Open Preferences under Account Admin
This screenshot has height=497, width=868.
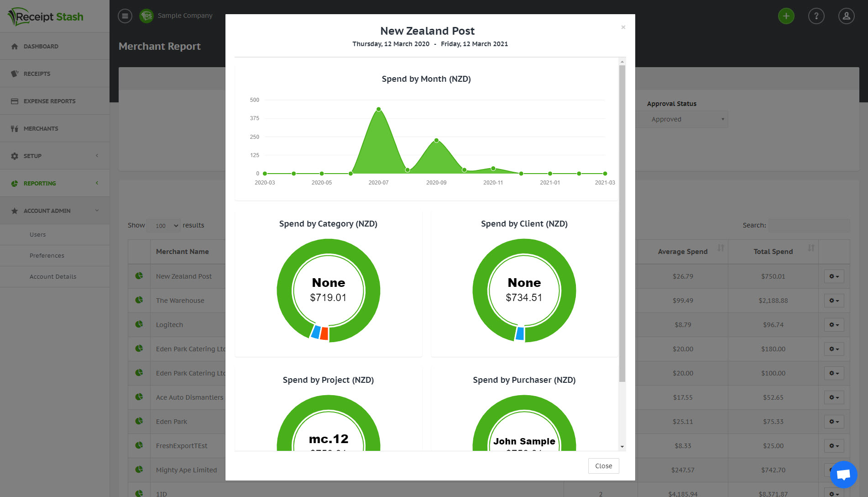[x=55, y=255]
